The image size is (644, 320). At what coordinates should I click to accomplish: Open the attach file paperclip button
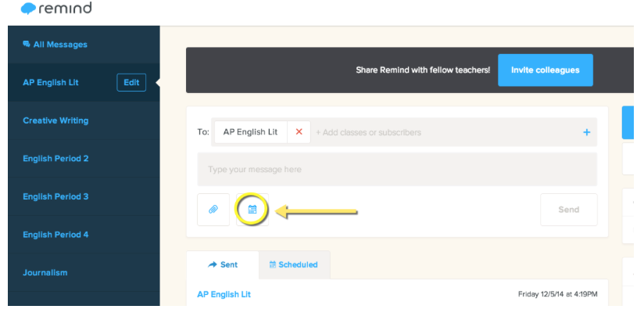click(x=213, y=210)
